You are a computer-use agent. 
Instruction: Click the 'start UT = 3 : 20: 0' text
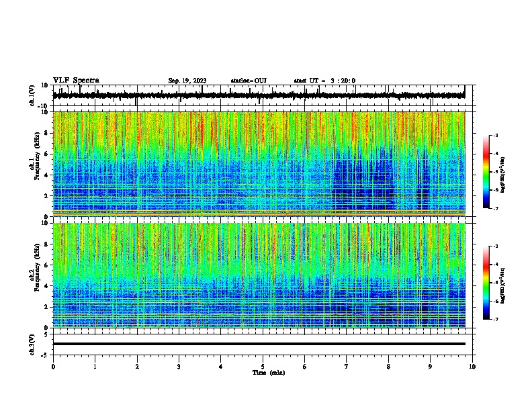(x=324, y=81)
